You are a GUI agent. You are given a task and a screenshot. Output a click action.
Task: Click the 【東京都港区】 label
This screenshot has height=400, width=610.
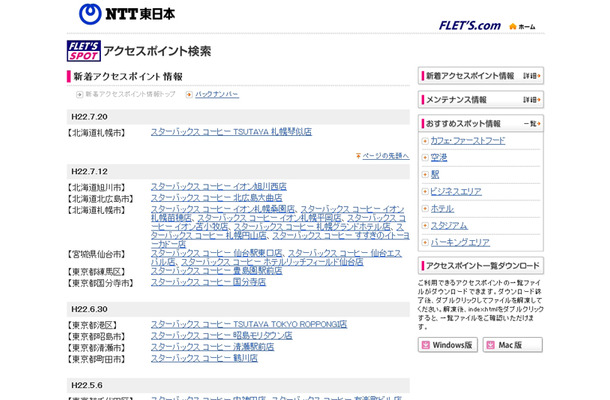click(x=93, y=326)
